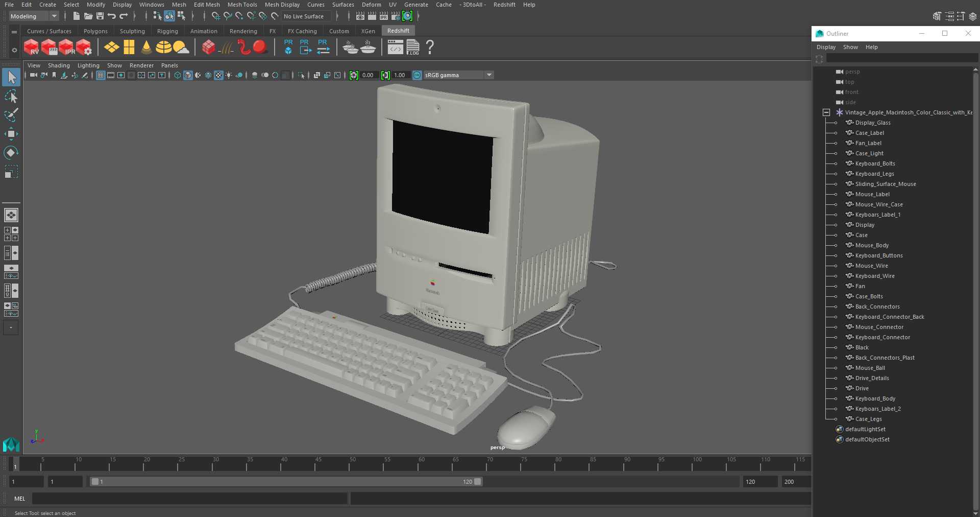Select defaultLightSet in the Outliner
The height and width of the screenshot is (517, 980).
click(x=865, y=429)
